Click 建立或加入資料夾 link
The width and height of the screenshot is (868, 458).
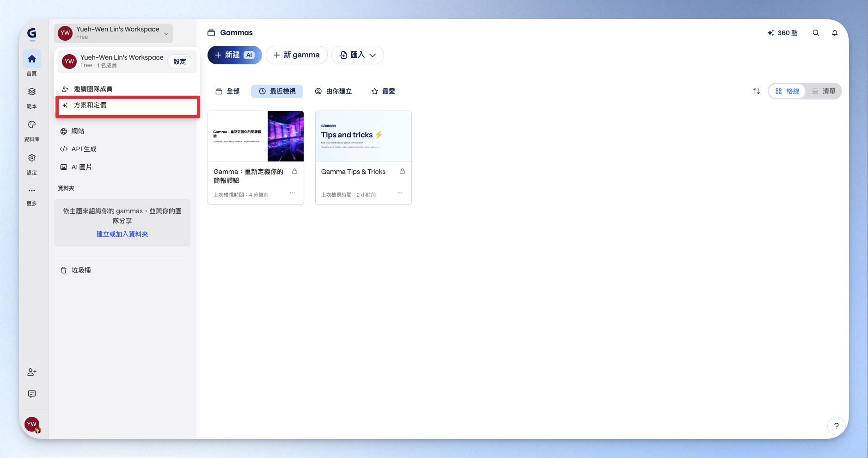tap(122, 234)
